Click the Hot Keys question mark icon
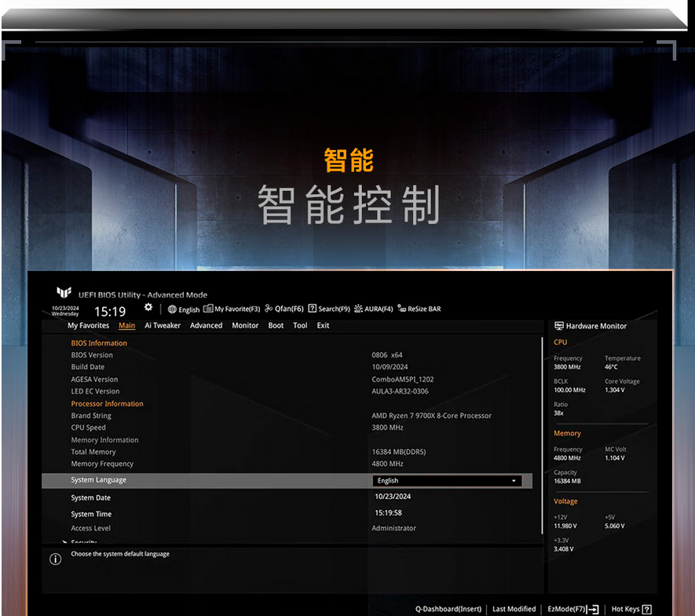 point(646,610)
